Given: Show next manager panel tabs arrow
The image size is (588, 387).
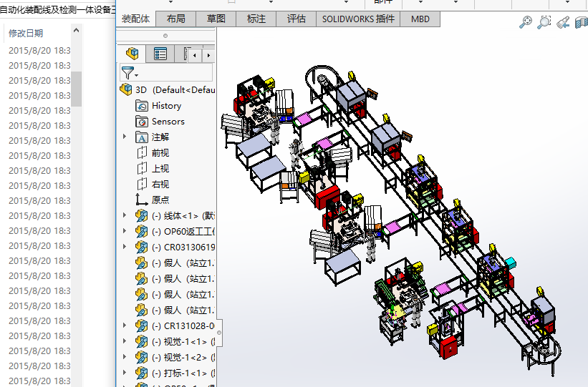Looking at the screenshot, I should 208,56.
